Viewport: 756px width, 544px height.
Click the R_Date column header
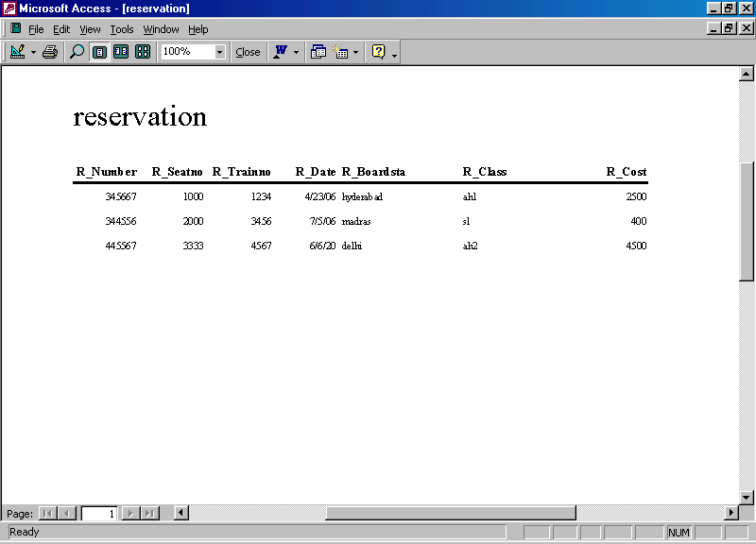click(x=316, y=172)
